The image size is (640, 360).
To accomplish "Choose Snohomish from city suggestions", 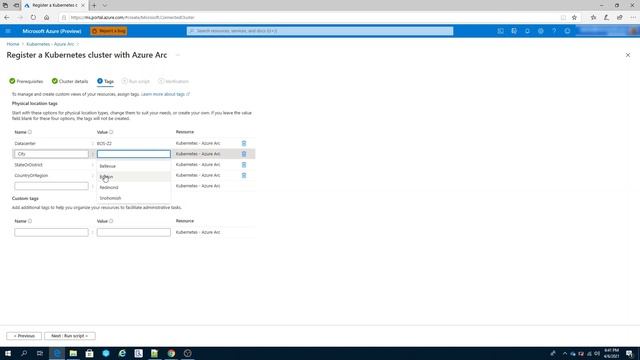I will 134,198.
